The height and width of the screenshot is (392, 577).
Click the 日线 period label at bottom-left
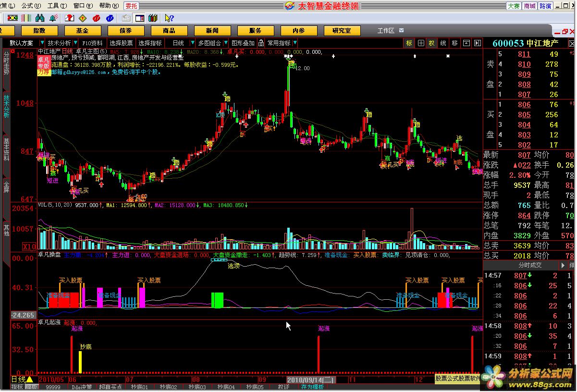click(x=18, y=379)
